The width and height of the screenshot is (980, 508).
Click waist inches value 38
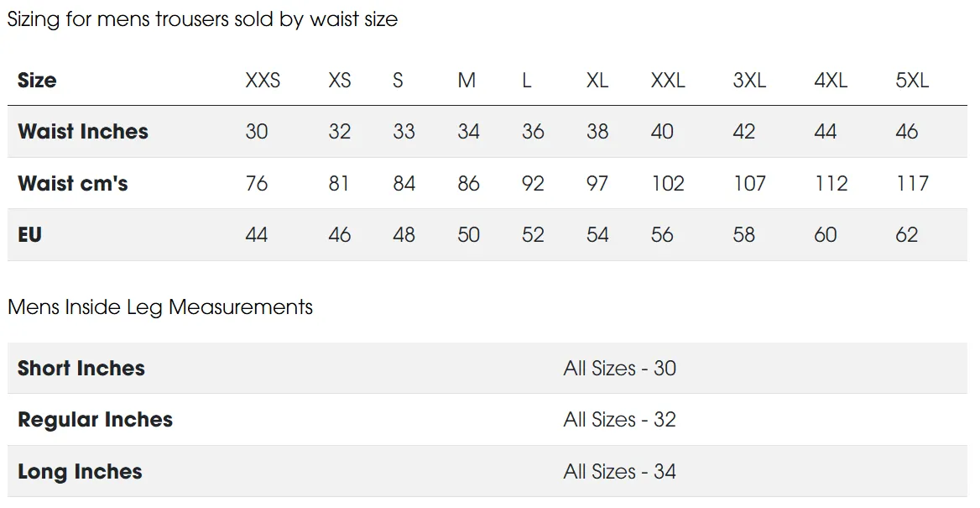(597, 132)
